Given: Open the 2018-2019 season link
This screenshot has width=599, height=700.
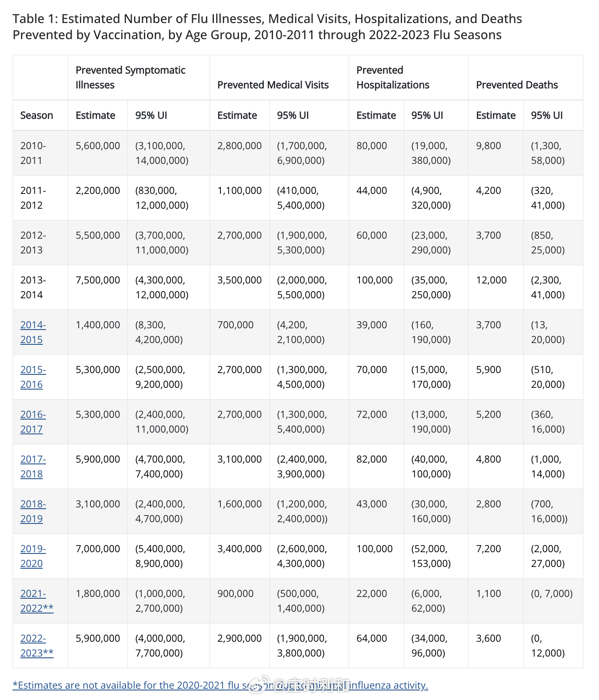Looking at the screenshot, I should [33, 511].
